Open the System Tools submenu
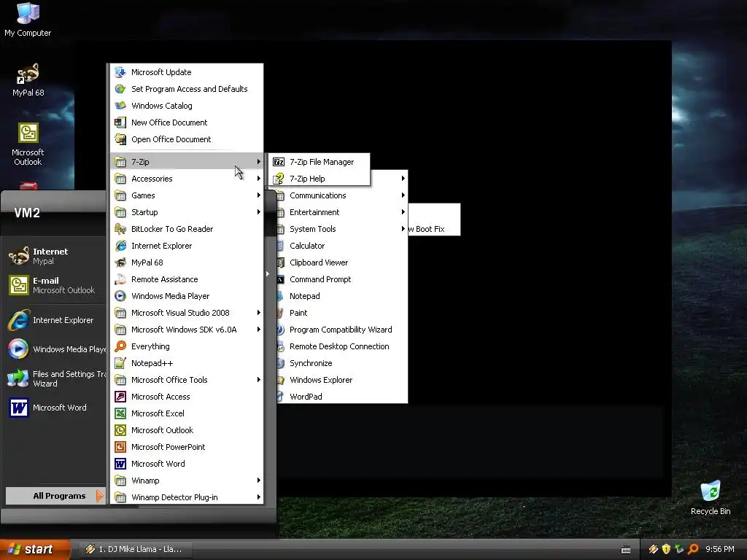 (x=342, y=229)
